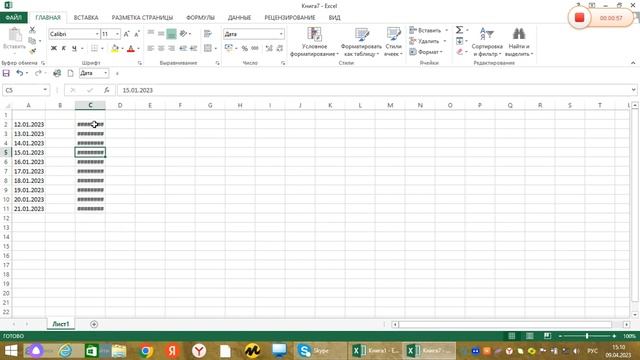Expand the formula bar

(633, 90)
